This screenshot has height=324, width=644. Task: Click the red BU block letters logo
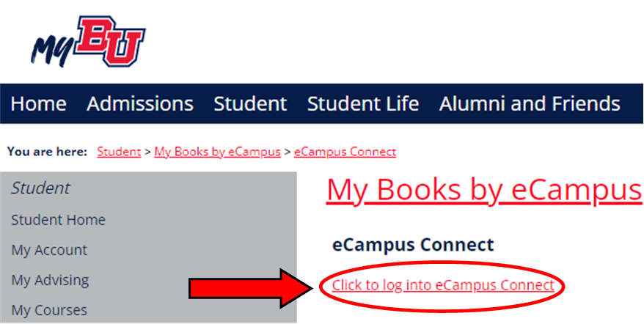click(x=111, y=41)
